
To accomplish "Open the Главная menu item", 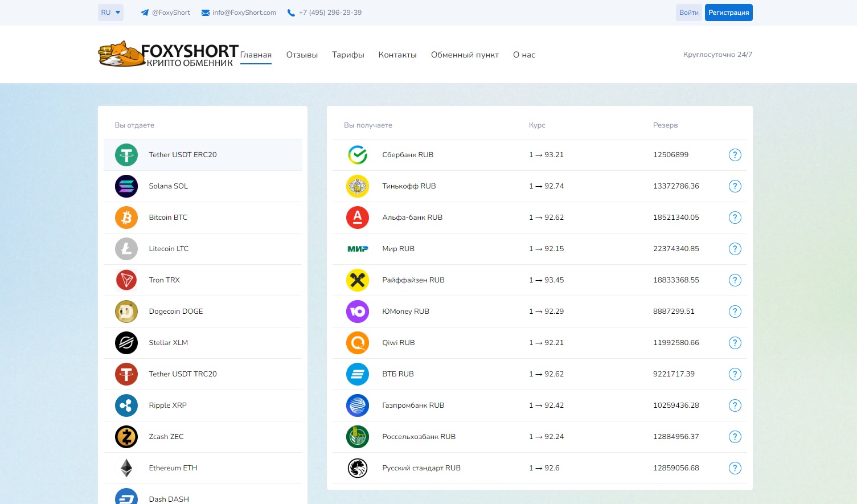I will 256,55.
